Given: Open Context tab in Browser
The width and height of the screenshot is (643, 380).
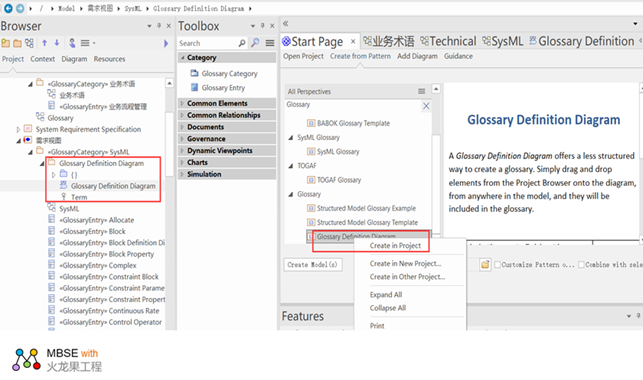Looking at the screenshot, I should [x=42, y=59].
